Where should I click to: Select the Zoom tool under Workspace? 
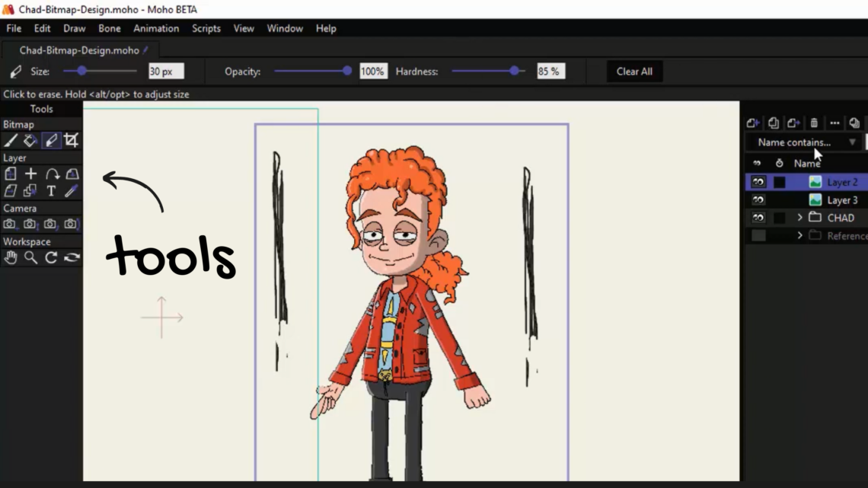pyautogui.click(x=30, y=257)
